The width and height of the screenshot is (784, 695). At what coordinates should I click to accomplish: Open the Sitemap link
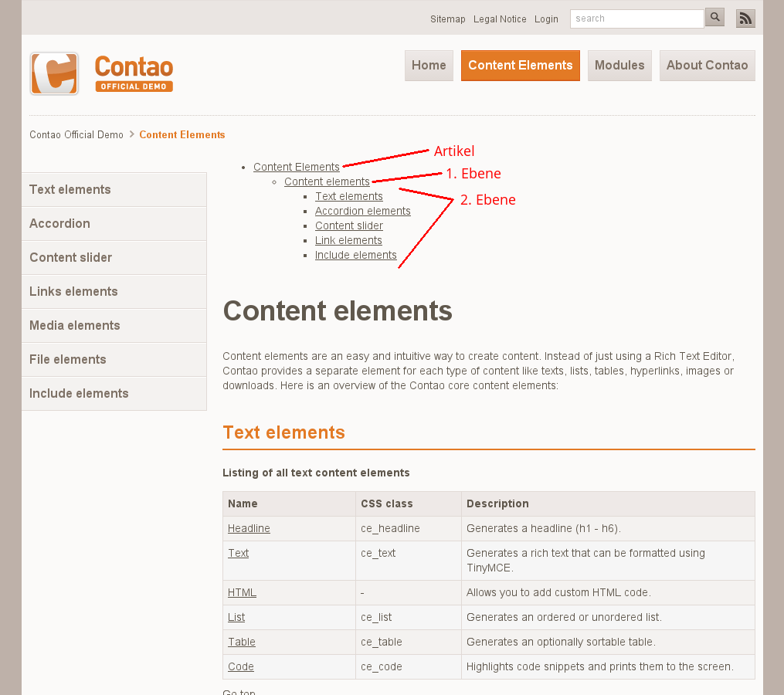point(448,19)
